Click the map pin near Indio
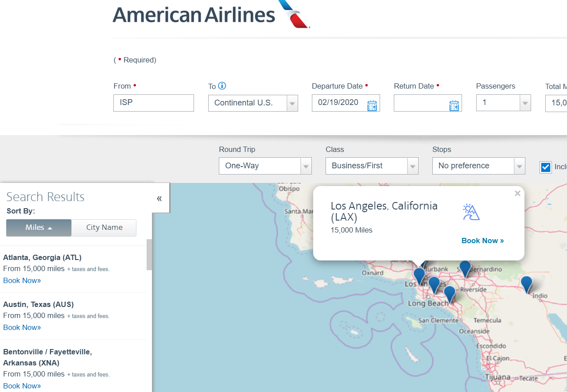This screenshot has width=567, height=392. (x=526, y=284)
